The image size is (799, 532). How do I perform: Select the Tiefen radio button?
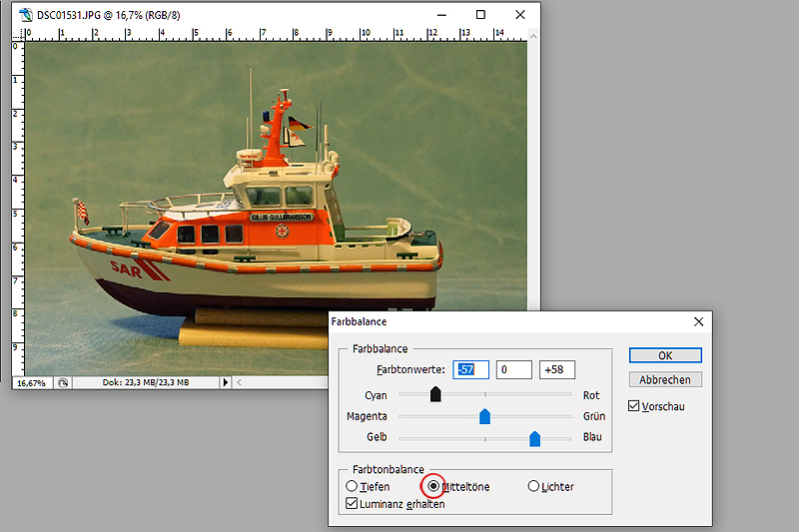[x=352, y=486]
